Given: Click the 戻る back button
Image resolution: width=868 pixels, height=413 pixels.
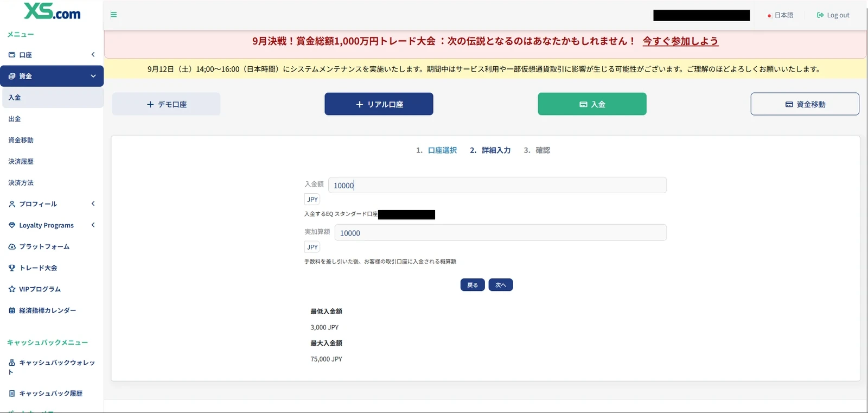Looking at the screenshot, I should point(473,285).
